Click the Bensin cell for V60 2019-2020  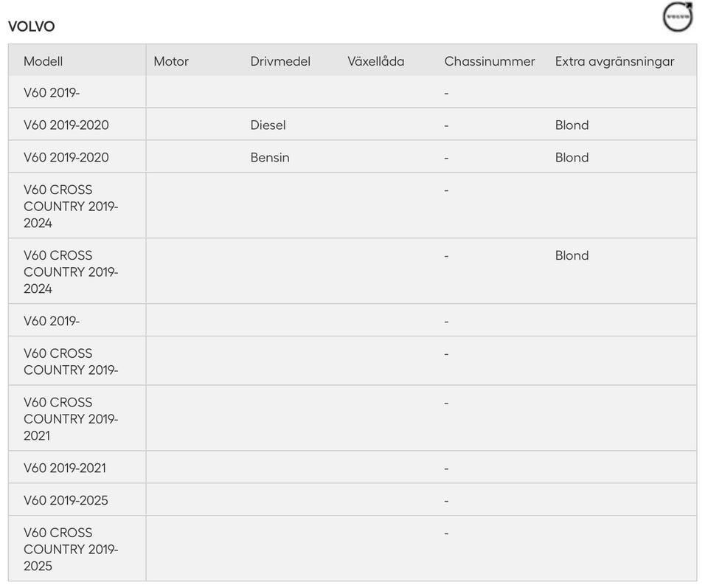(x=270, y=157)
